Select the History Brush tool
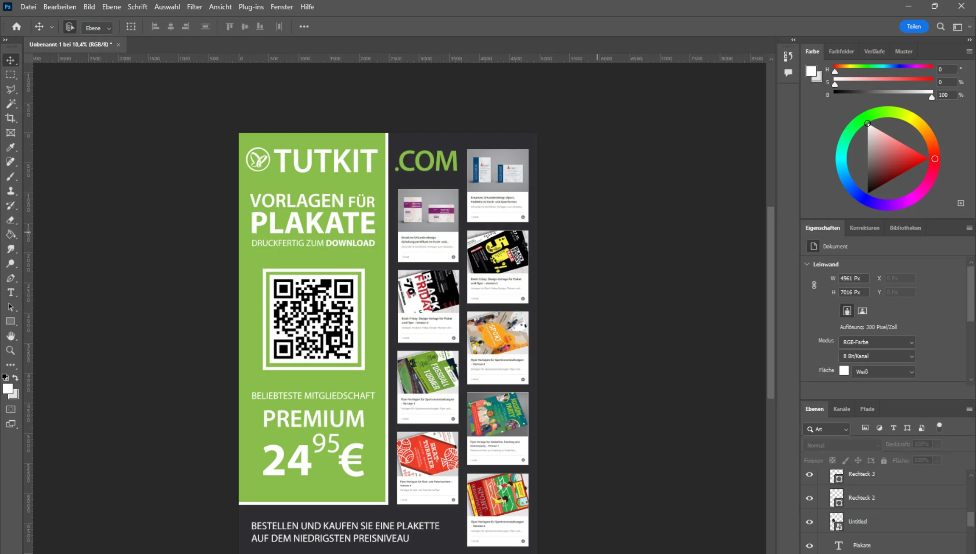 pyautogui.click(x=11, y=206)
